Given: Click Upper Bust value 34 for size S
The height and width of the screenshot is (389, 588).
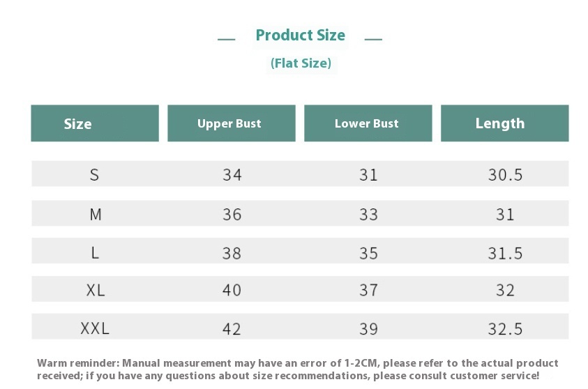Looking at the screenshot, I should (x=232, y=175).
